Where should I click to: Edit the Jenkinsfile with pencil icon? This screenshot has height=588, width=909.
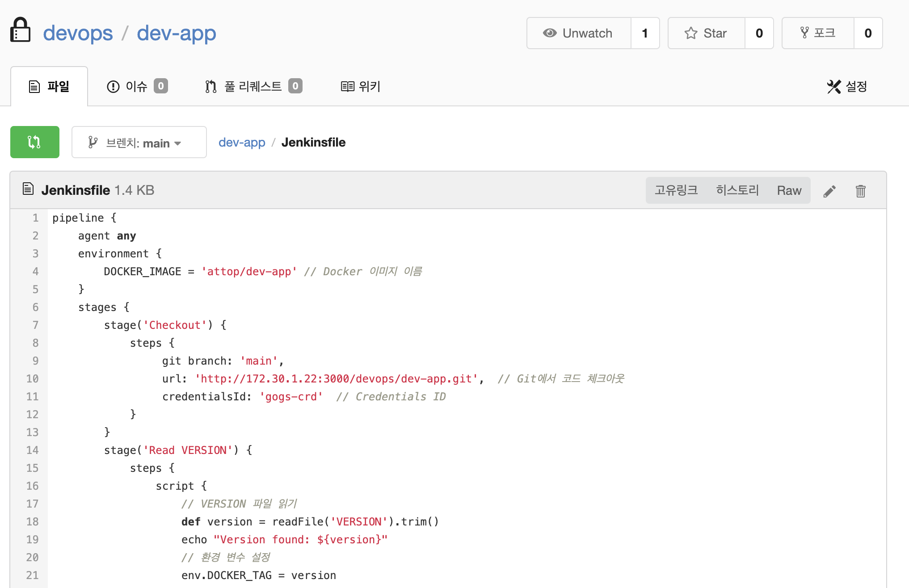point(829,191)
